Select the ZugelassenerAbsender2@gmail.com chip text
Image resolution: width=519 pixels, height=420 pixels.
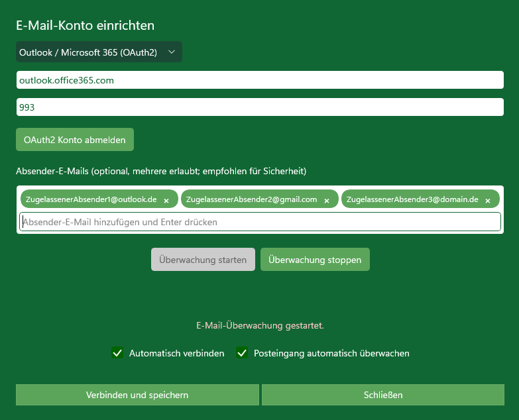click(x=252, y=199)
